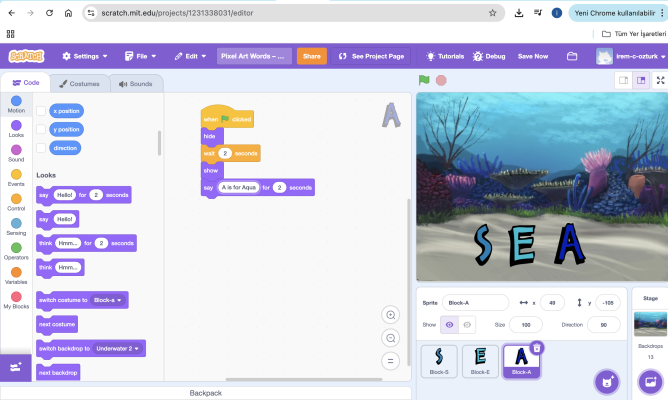Click Save Now

(x=533, y=56)
